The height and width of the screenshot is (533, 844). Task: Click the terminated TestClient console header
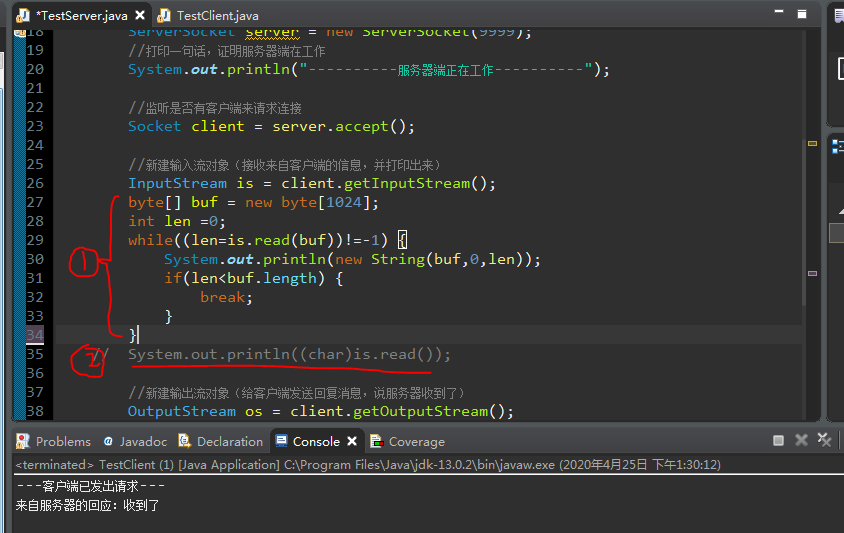coord(368,465)
